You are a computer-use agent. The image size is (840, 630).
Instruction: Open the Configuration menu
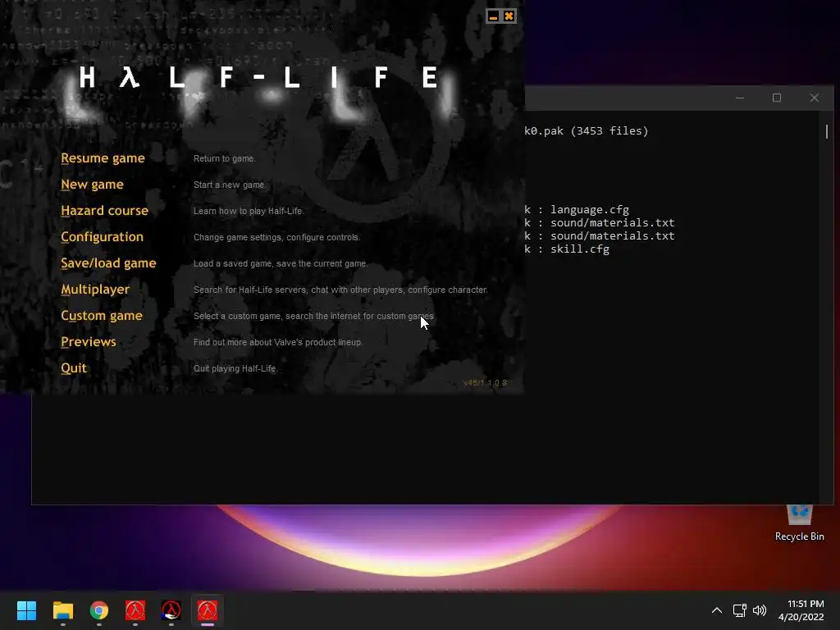pos(102,237)
